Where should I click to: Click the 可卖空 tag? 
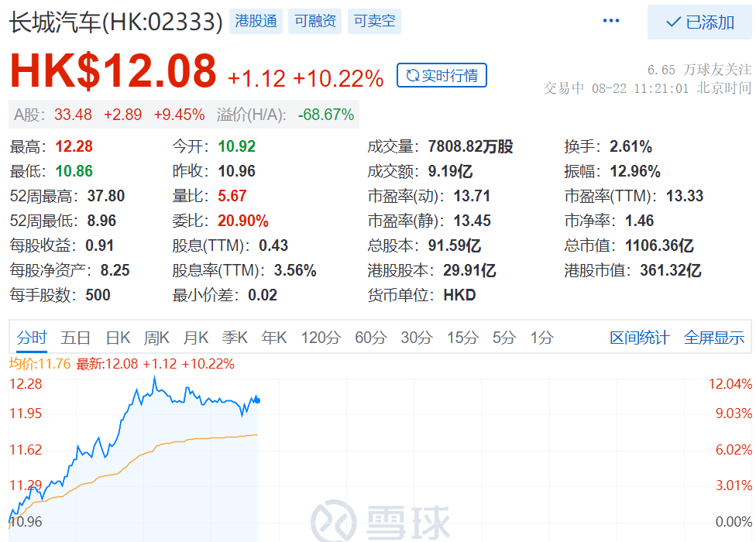click(374, 21)
